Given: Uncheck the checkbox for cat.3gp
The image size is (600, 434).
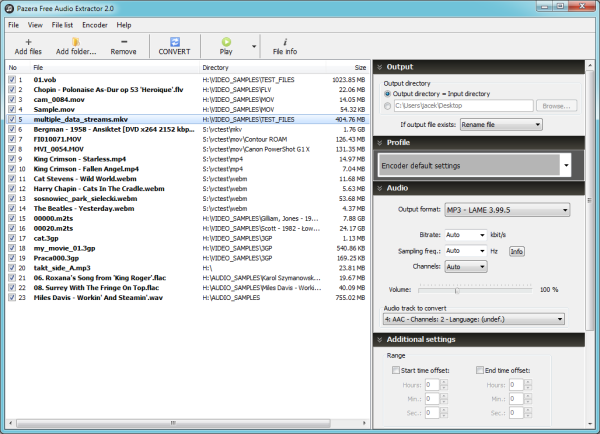Looking at the screenshot, I should click(x=12, y=238).
